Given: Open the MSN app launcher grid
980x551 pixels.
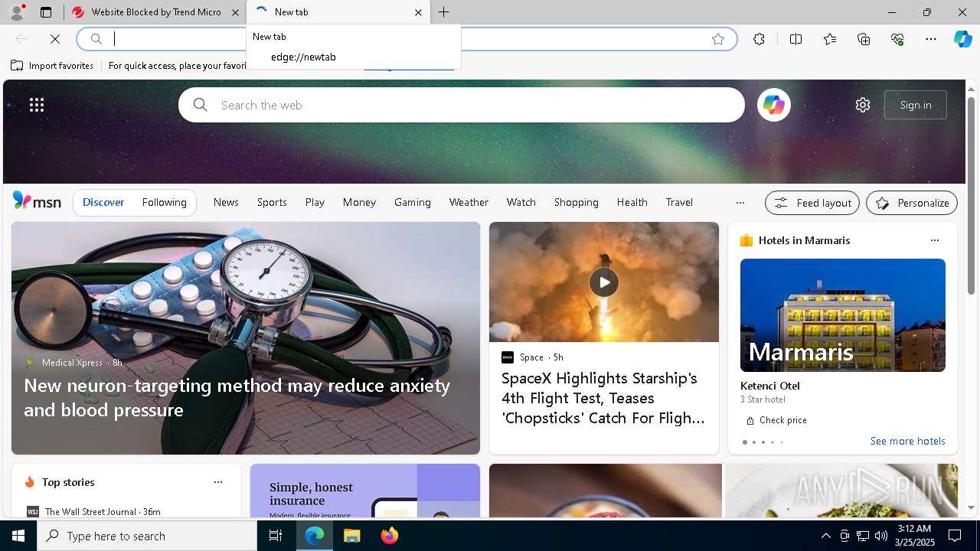Looking at the screenshot, I should pos(37,105).
